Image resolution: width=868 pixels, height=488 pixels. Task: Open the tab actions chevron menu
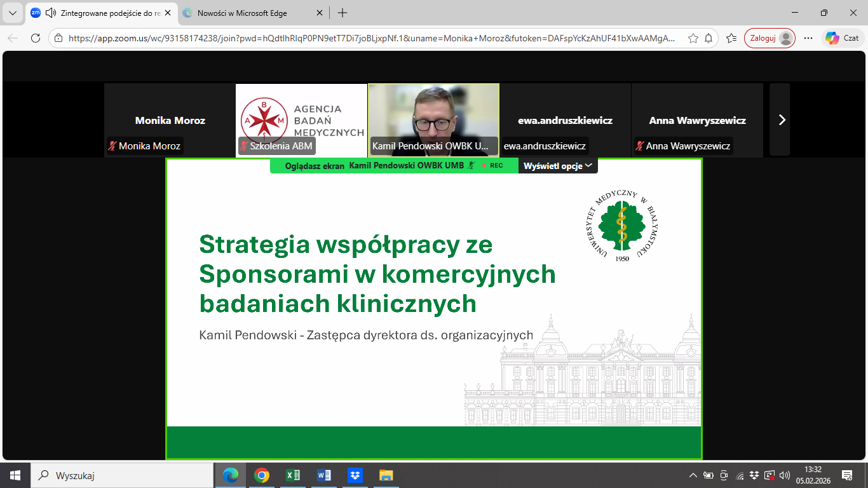pos(12,13)
